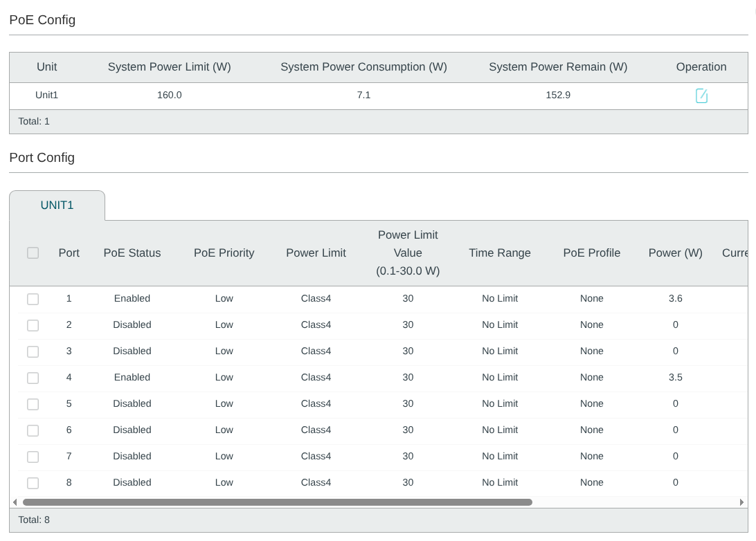Select the checkbox for port 8
Image resolution: width=756 pixels, height=541 pixels.
[33, 483]
